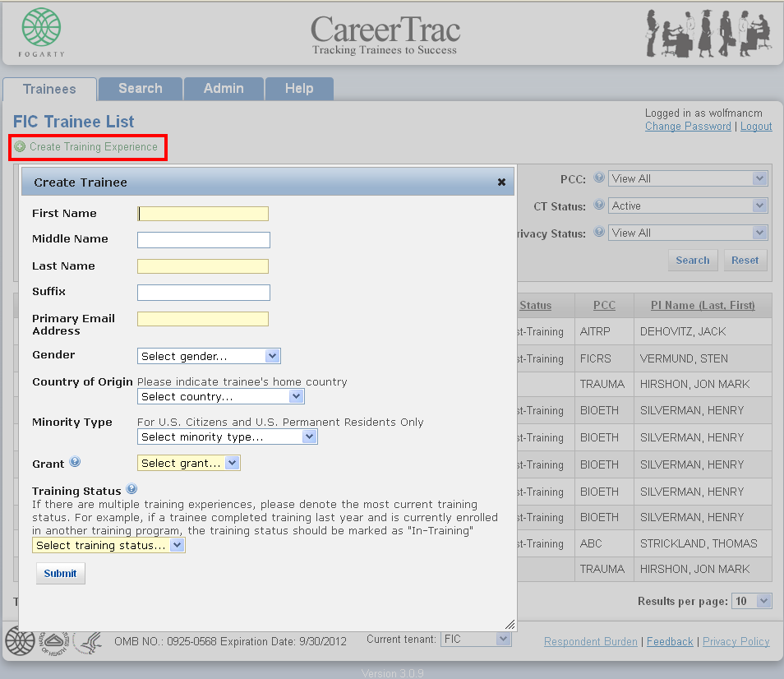Viewport: 784px width, 679px height.
Task: Focus the Suffix field
Action: (204, 293)
